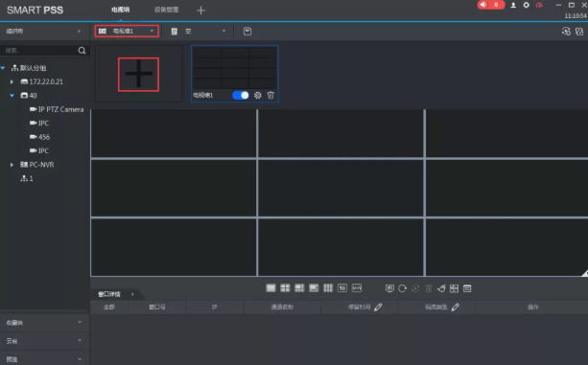The image size is (588, 365).
Task: Select 16-window split layout
Action: 342,288
